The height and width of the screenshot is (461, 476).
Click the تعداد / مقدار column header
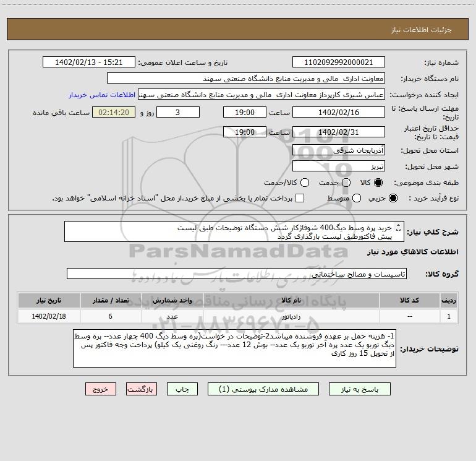coord(111,300)
